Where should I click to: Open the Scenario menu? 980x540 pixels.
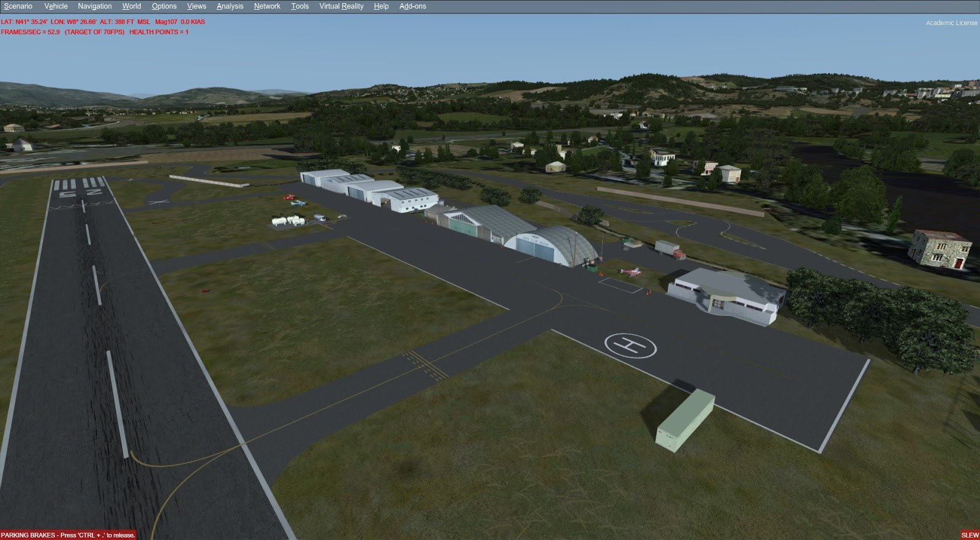[18, 6]
